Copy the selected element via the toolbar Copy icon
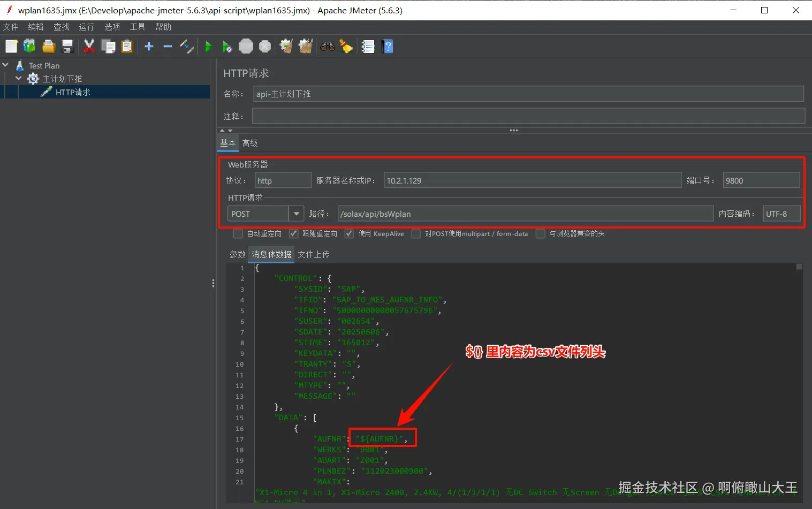Viewport: 812px width, 509px height. [108, 47]
